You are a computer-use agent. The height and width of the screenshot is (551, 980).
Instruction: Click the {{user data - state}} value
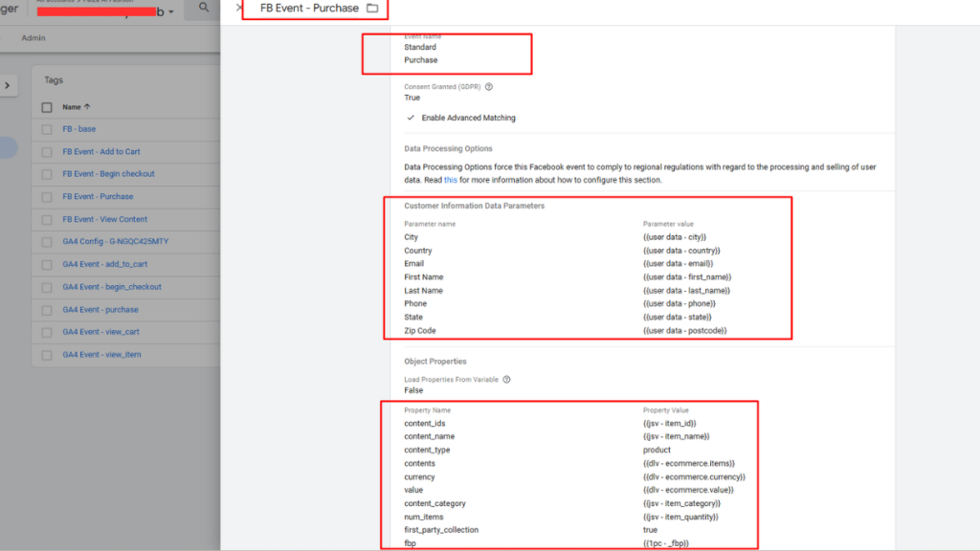pyautogui.click(x=677, y=318)
